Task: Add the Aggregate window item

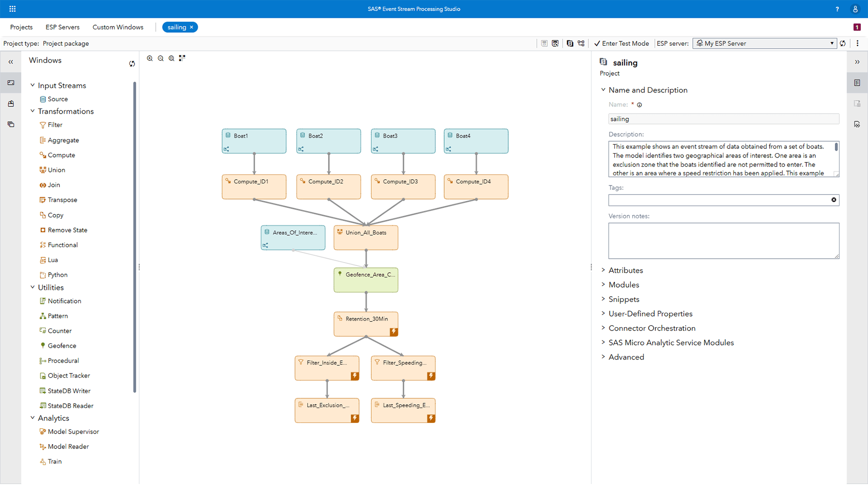Action: (59, 140)
